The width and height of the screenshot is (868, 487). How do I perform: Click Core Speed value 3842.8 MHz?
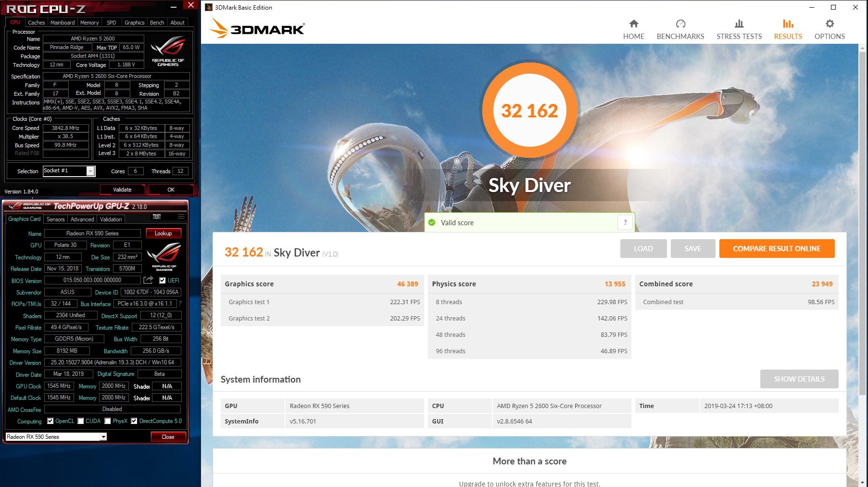tap(65, 128)
